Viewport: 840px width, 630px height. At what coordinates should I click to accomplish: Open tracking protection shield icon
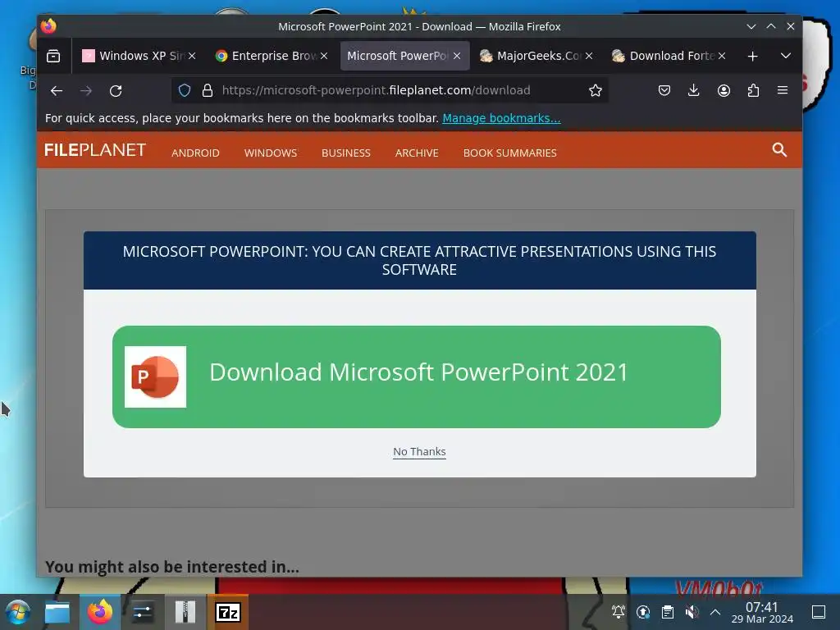(x=185, y=90)
